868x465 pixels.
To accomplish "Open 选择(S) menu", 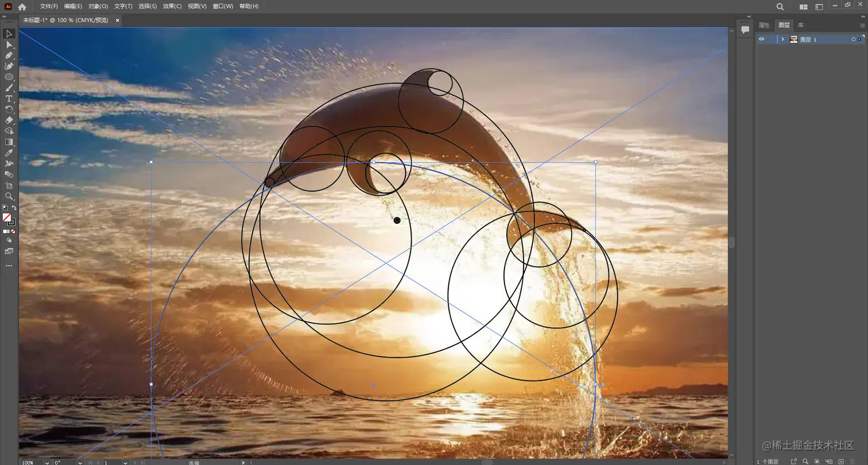I will point(148,6).
